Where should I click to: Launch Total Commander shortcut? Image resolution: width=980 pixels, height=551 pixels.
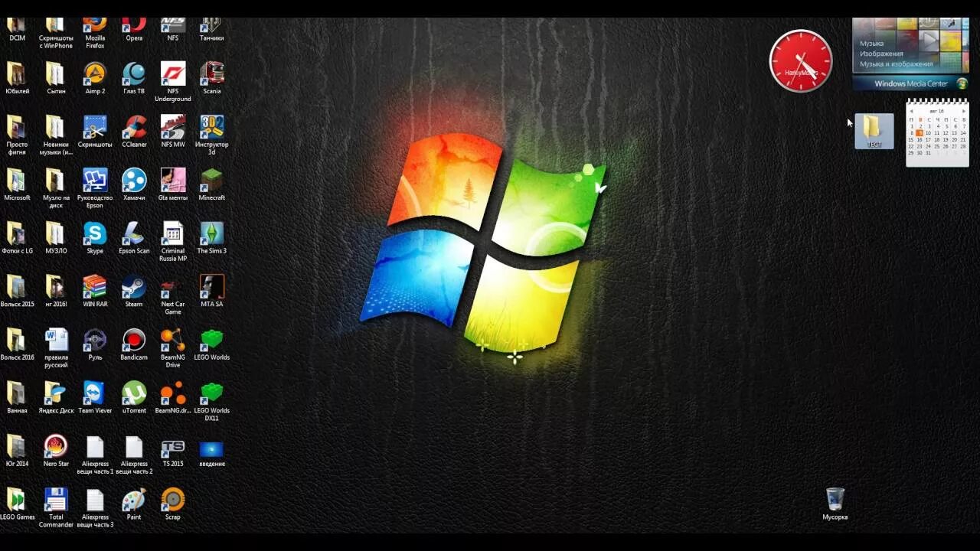pyautogui.click(x=56, y=507)
